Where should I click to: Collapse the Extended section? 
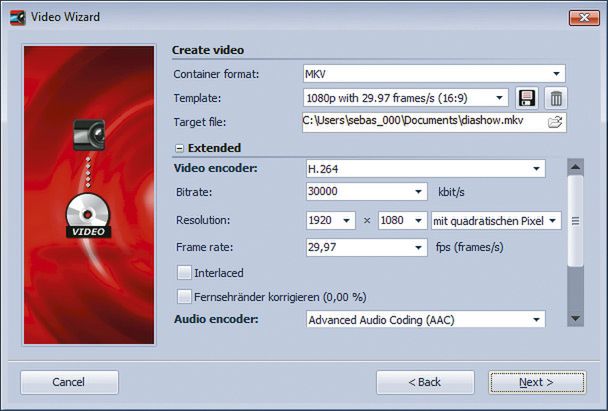point(179,148)
